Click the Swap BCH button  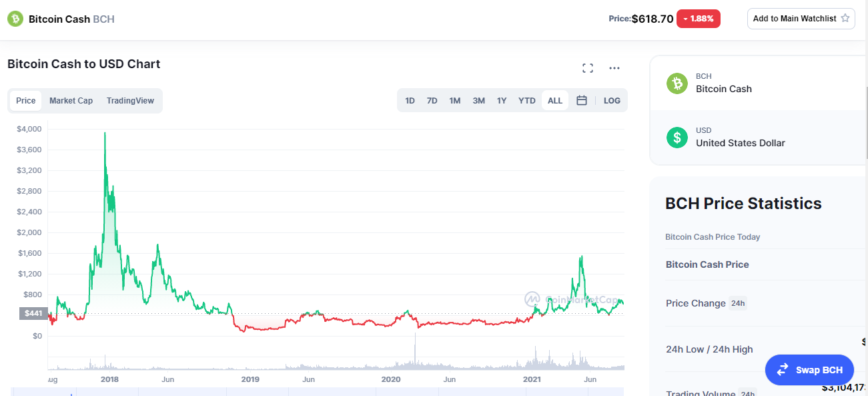809,370
